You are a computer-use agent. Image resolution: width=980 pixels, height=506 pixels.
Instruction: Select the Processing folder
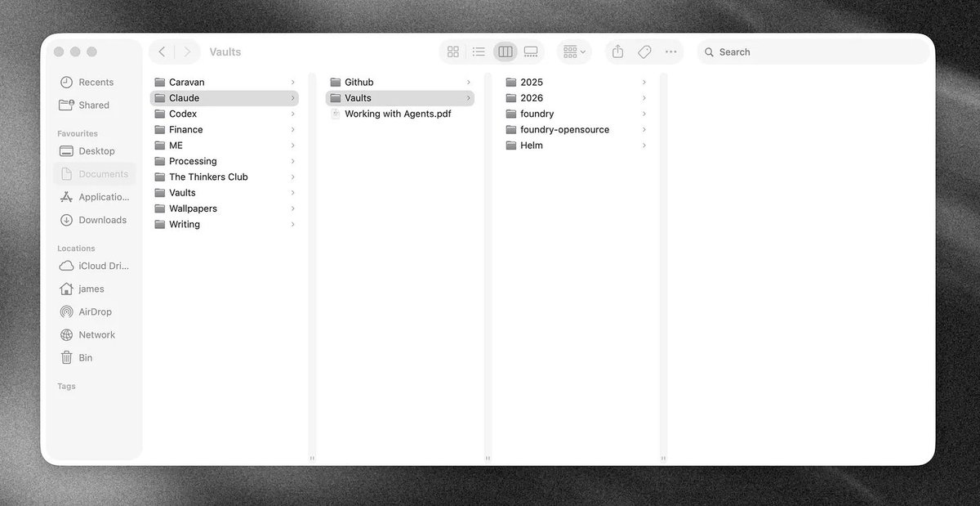[x=225, y=161]
